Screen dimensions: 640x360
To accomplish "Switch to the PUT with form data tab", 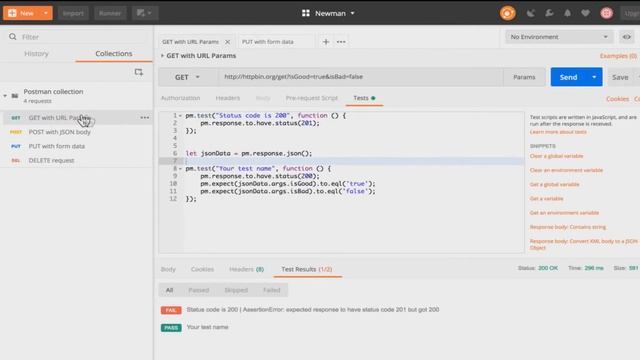I will coord(268,42).
